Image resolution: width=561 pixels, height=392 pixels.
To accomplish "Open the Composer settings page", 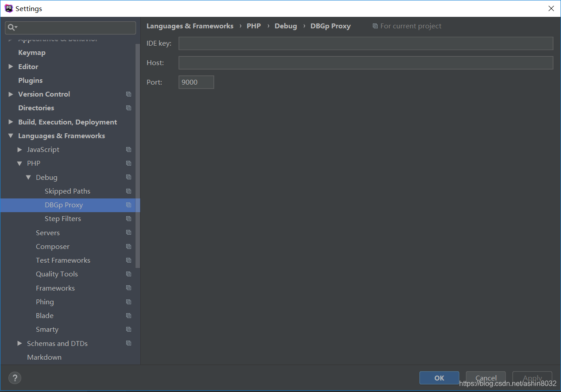I will tap(53, 247).
